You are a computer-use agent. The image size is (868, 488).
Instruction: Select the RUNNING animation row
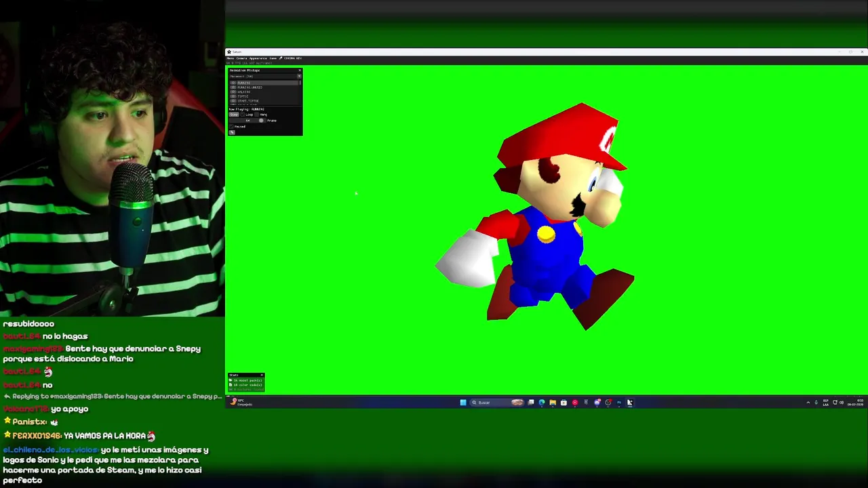[x=264, y=83]
